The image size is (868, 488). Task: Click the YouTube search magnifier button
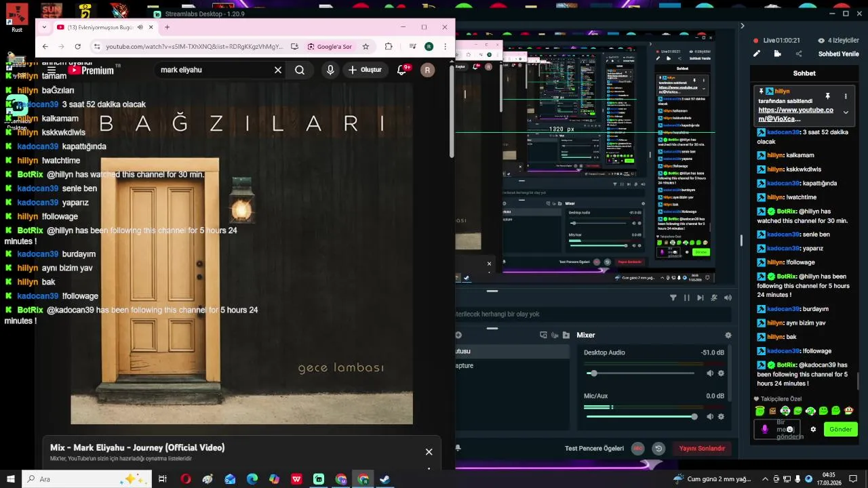[x=300, y=70]
